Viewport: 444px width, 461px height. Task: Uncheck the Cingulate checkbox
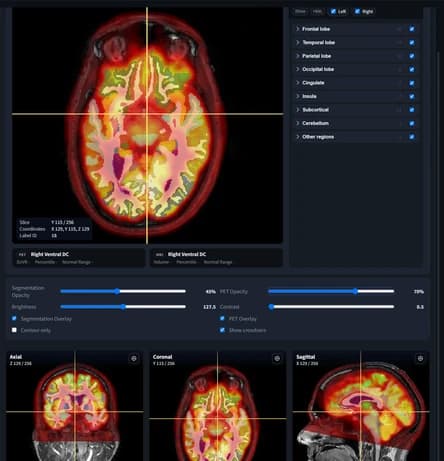pyautogui.click(x=412, y=83)
